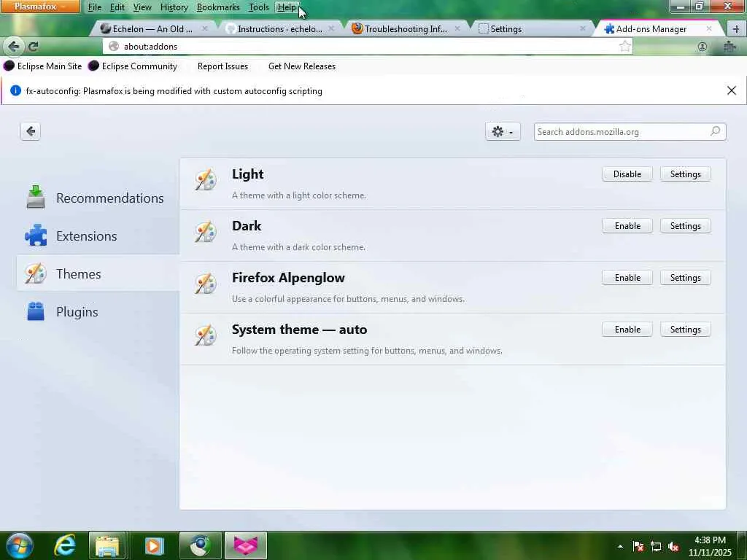This screenshot has width=747, height=560.
Task: Click the Firefox Alpenglow palette icon
Action: (206, 284)
